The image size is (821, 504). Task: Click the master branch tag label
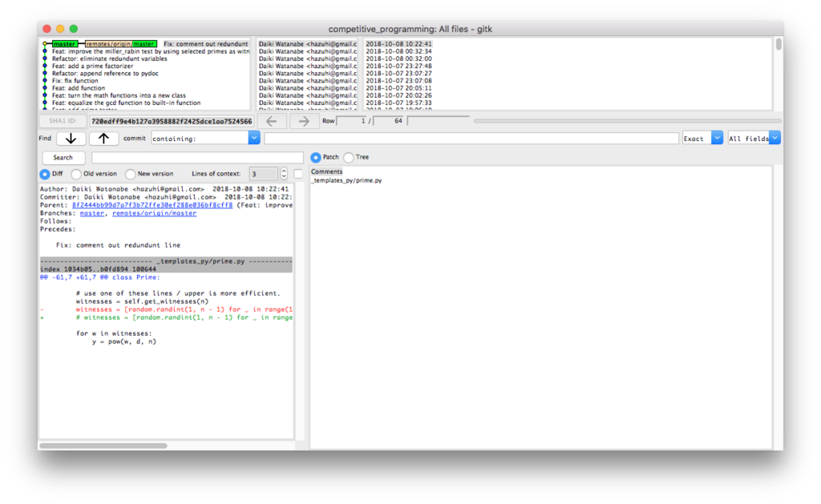(64, 44)
